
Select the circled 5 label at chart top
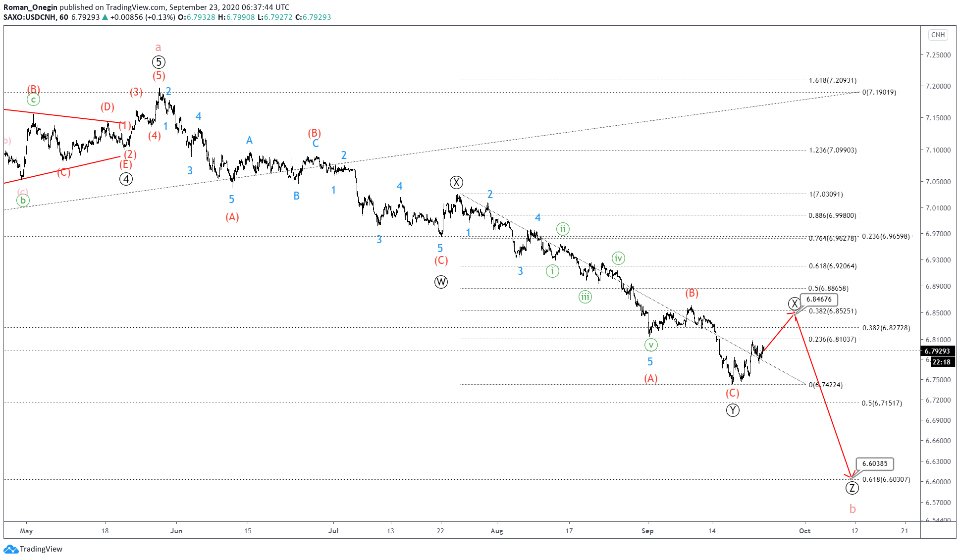pyautogui.click(x=159, y=62)
